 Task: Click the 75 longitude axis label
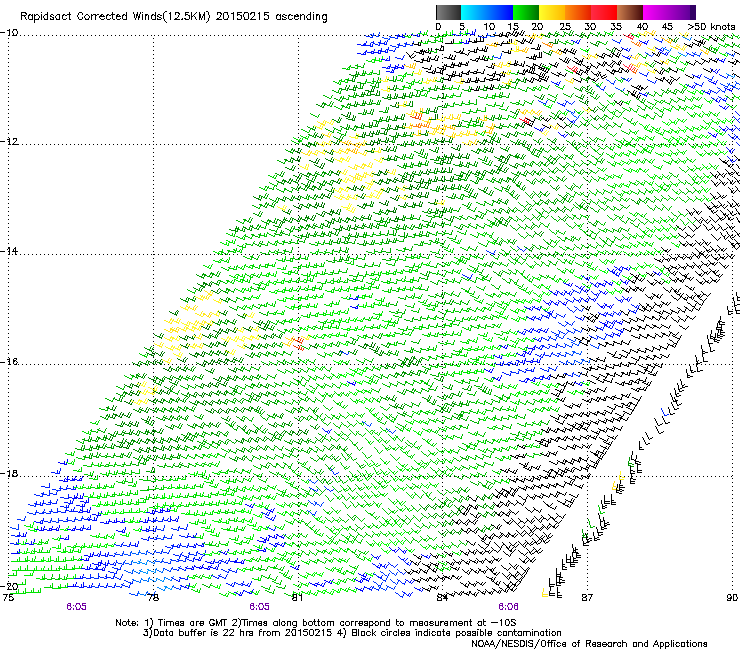point(8,598)
